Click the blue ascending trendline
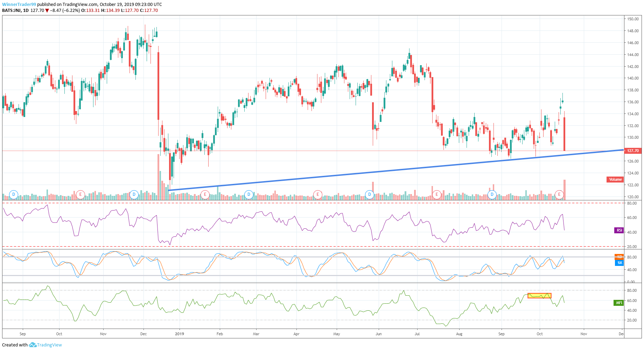This screenshot has width=644, height=351. click(395, 170)
